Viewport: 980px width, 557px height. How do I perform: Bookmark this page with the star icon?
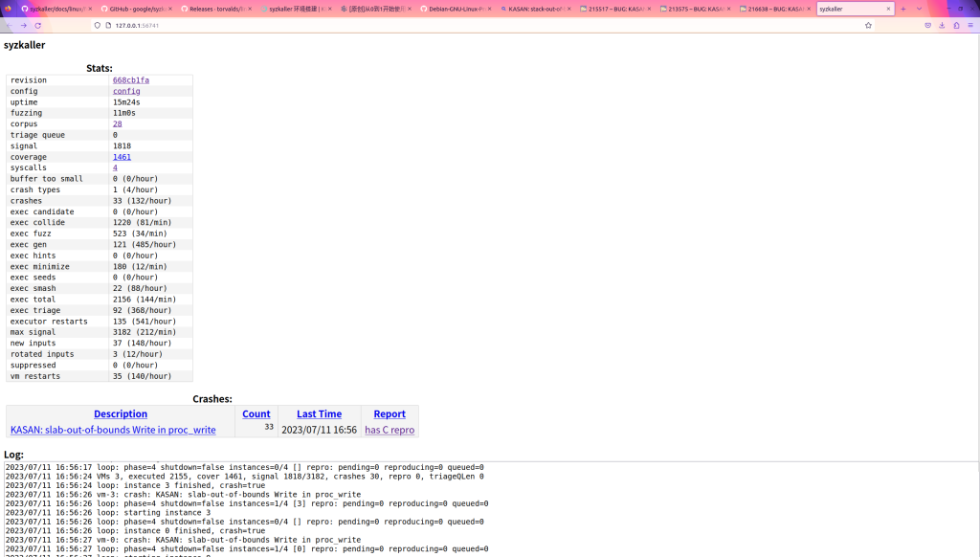tap(868, 26)
